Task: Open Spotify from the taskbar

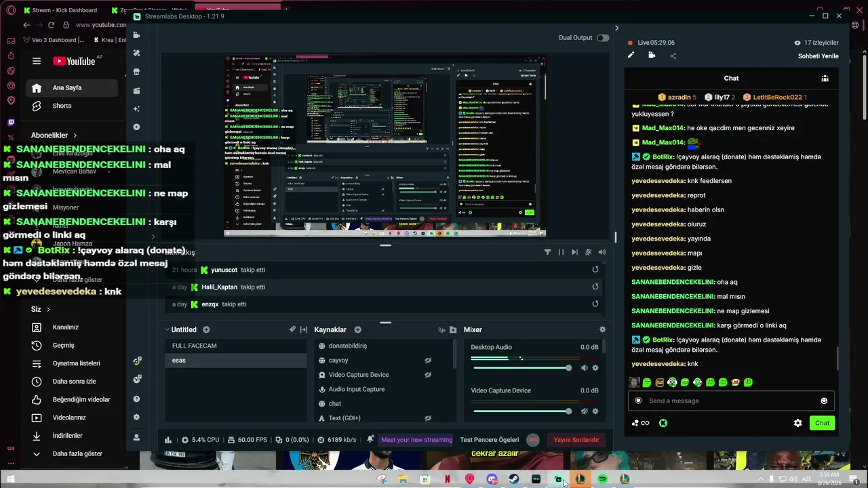Action: coord(602,479)
